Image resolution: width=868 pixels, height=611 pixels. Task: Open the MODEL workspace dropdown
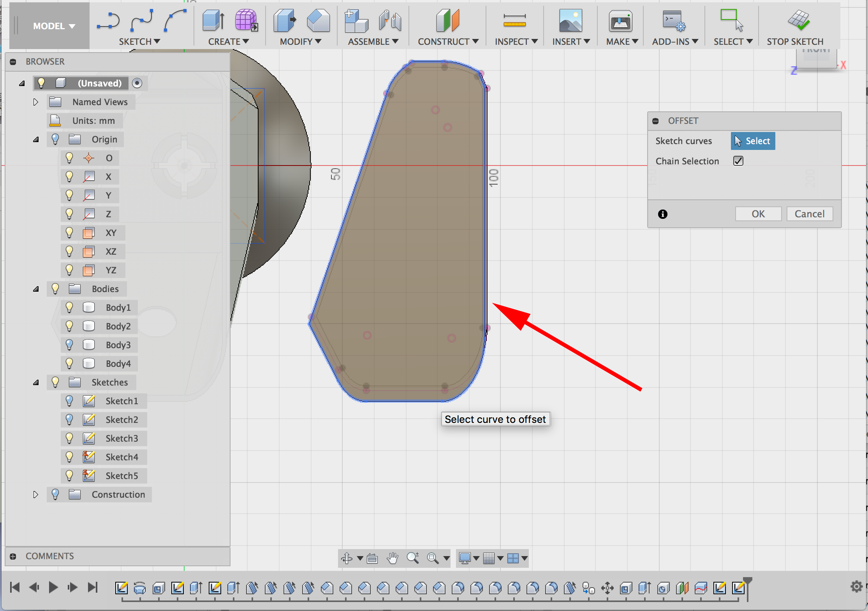pos(54,26)
